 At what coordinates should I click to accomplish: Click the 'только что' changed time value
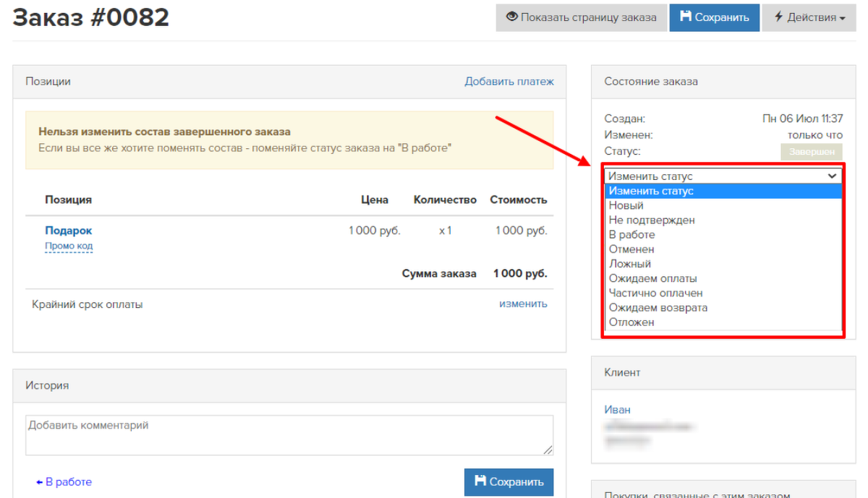[815, 135]
